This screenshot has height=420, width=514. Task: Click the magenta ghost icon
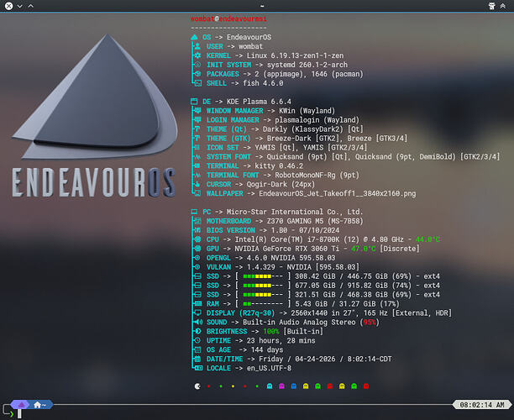(x=281, y=386)
